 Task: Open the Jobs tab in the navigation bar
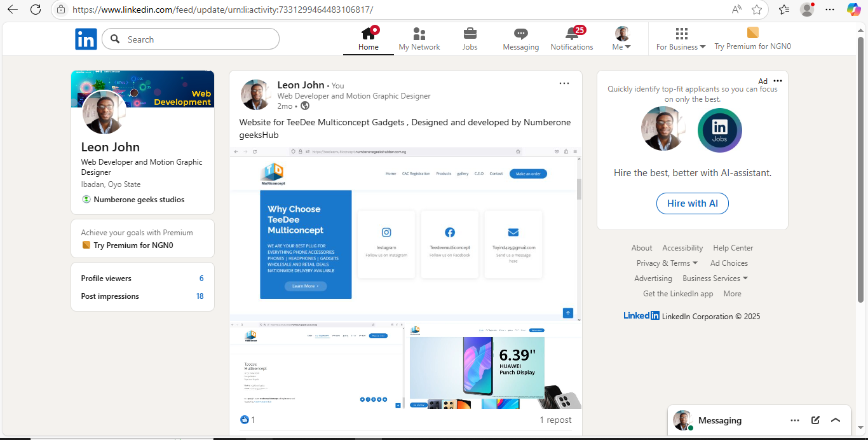470,39
